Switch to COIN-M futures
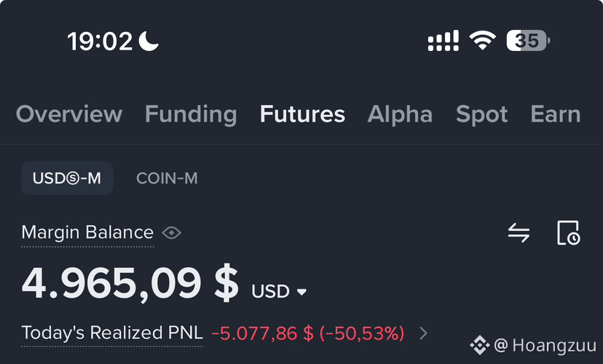This screenshot has height=364, width=603. pos(167,178)
